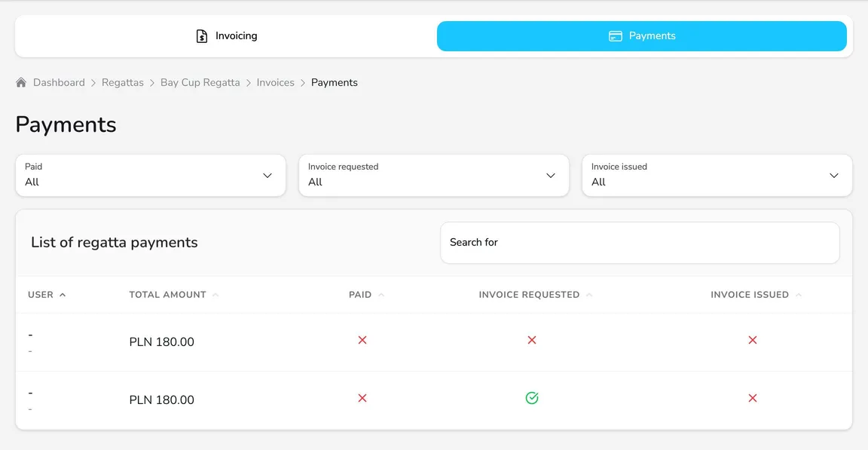
Task: Select PLN 180.00 amount in first row
Action: 162,342
